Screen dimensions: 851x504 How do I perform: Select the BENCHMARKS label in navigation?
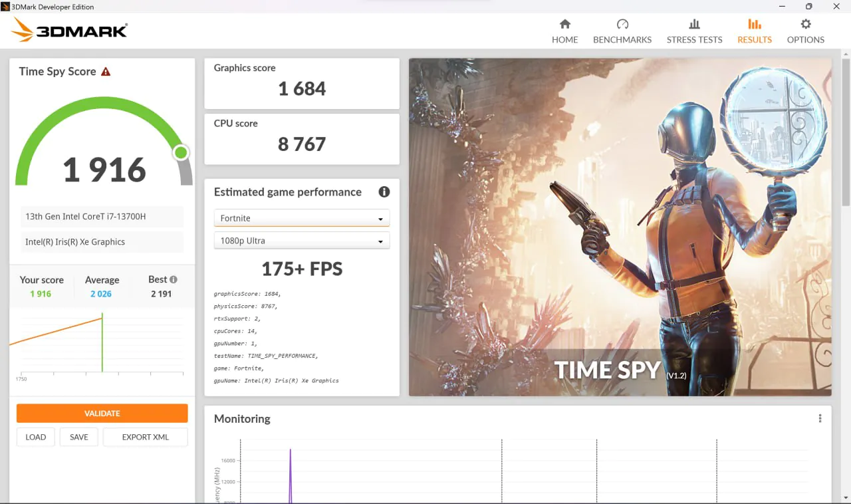[622, 40]
